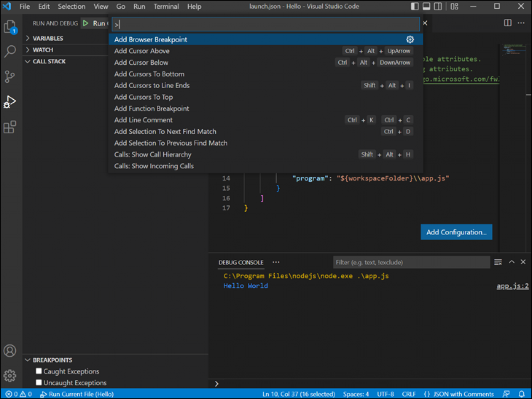
Task: Select the DEBUG CONSOLE tab
Action: click(241, 262)
